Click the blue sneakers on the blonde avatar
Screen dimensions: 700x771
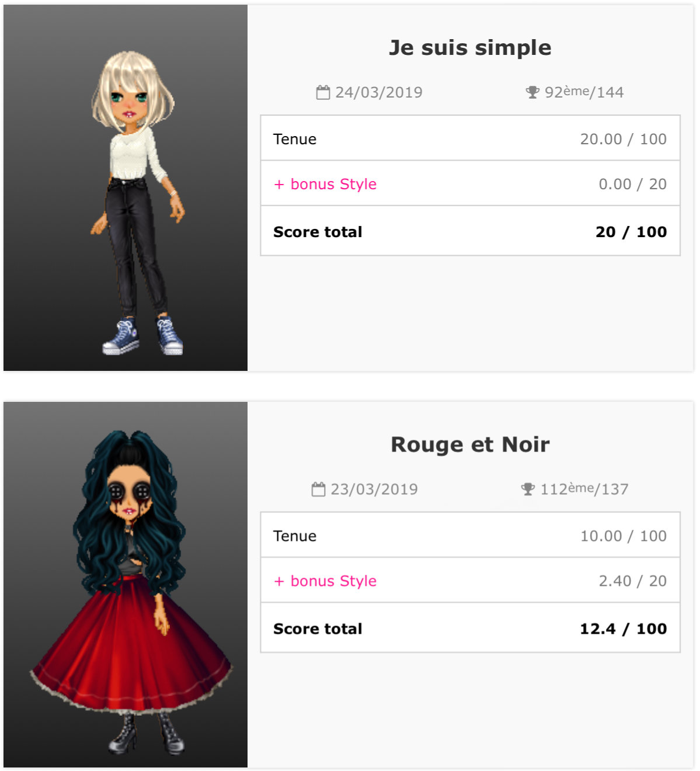[143, 337]
